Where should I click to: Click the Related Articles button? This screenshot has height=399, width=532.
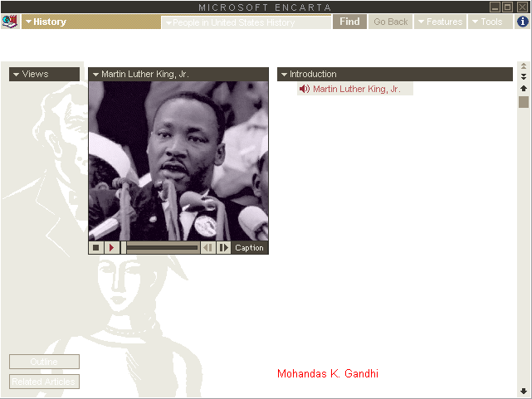(x=45, y=382)
